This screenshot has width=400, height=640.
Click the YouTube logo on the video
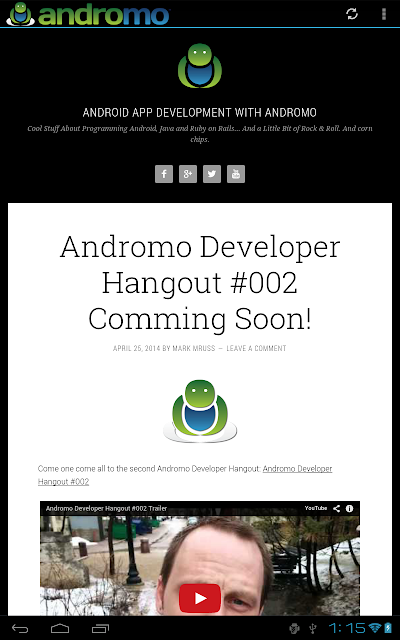[x=316, y=508]
